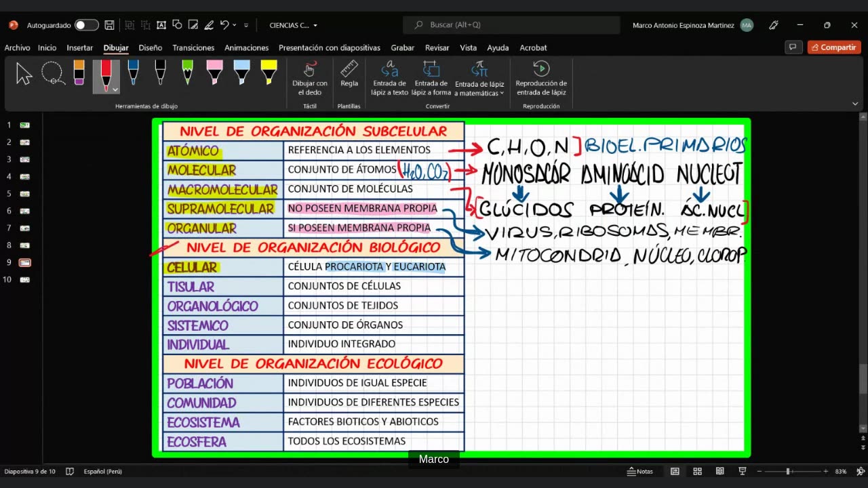Select the black pen

coord(160,73)
